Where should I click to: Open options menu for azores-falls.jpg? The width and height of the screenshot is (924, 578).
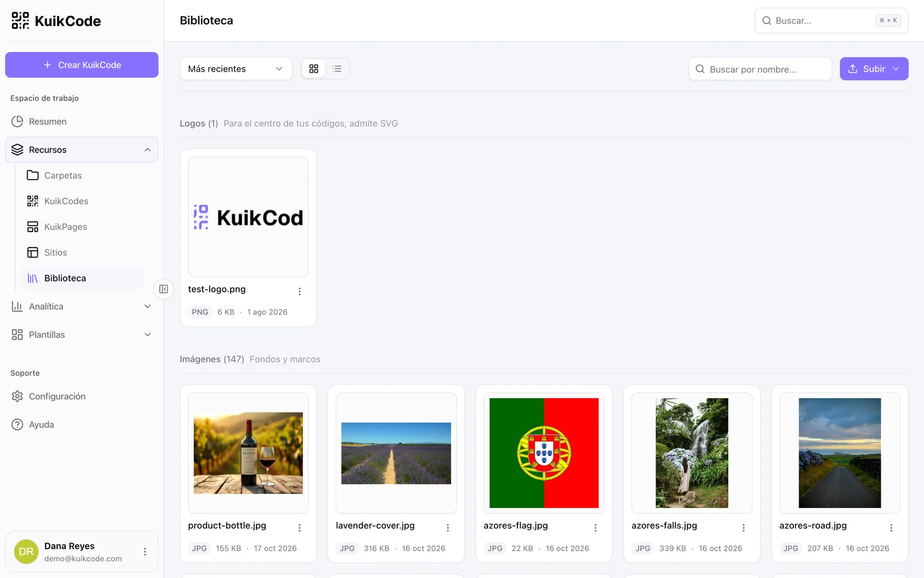pyautogui.click(x=743, y=528)
